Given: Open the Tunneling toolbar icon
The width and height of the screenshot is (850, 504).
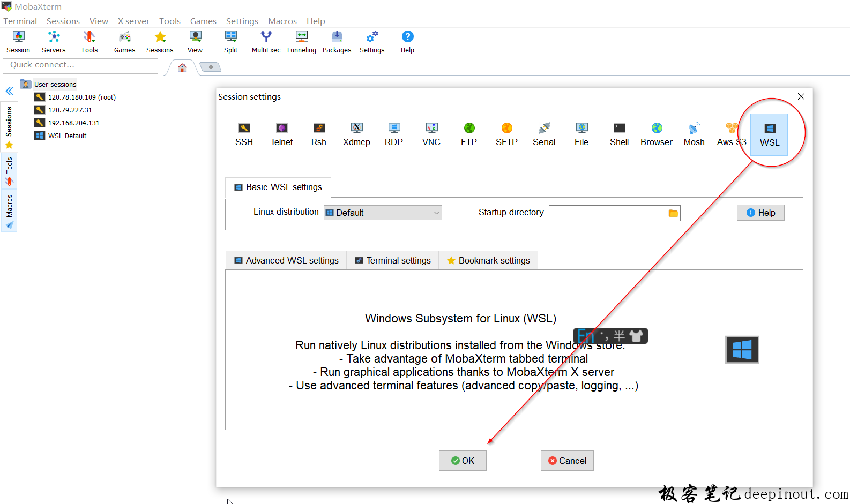Looking at the screenshot, I should point(301,42).
